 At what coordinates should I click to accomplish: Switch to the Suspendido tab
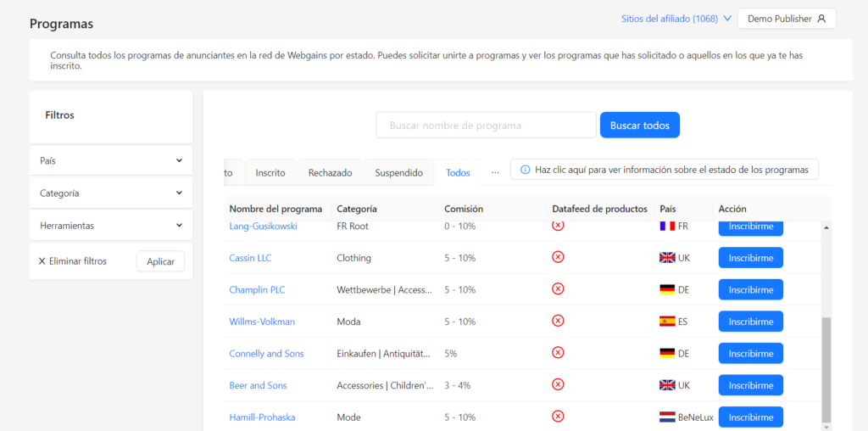tap(398, 173)
